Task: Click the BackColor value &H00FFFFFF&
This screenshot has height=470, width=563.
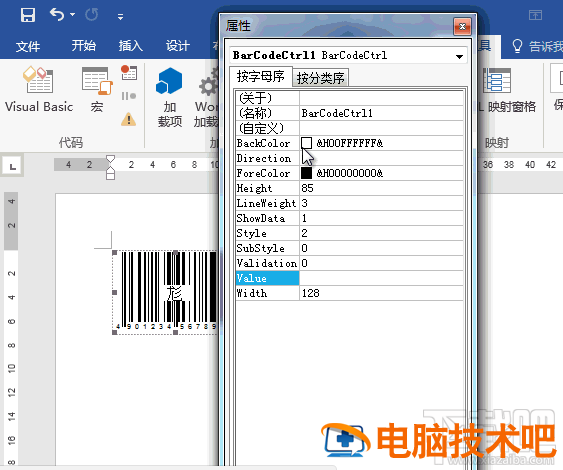Action: (x=350, y=143)
